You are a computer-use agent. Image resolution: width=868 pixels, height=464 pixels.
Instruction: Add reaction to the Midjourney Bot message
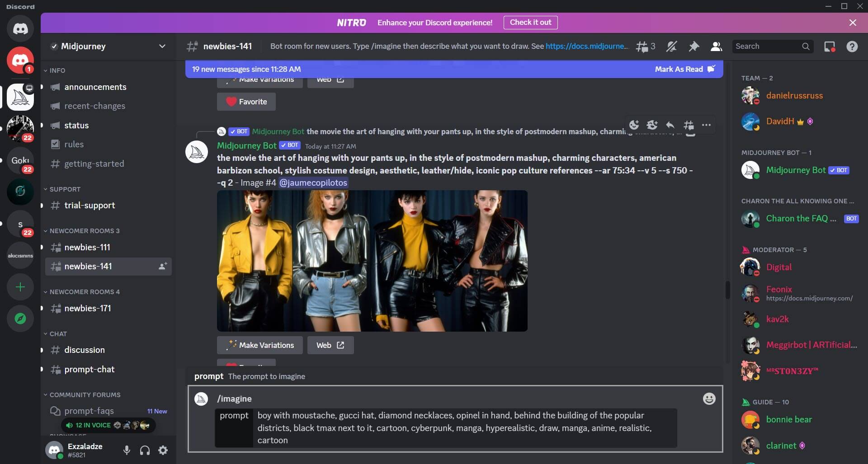pyautogui.click(x=634, y=125)
